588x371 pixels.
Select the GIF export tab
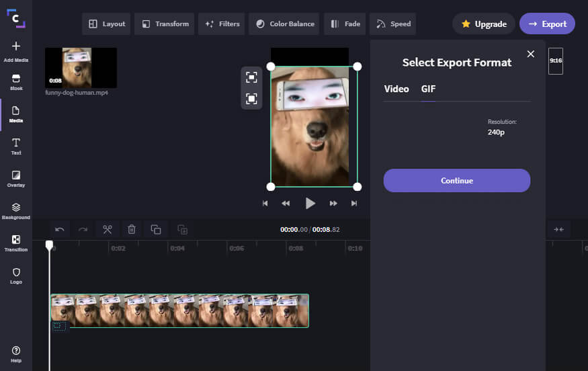429,89
